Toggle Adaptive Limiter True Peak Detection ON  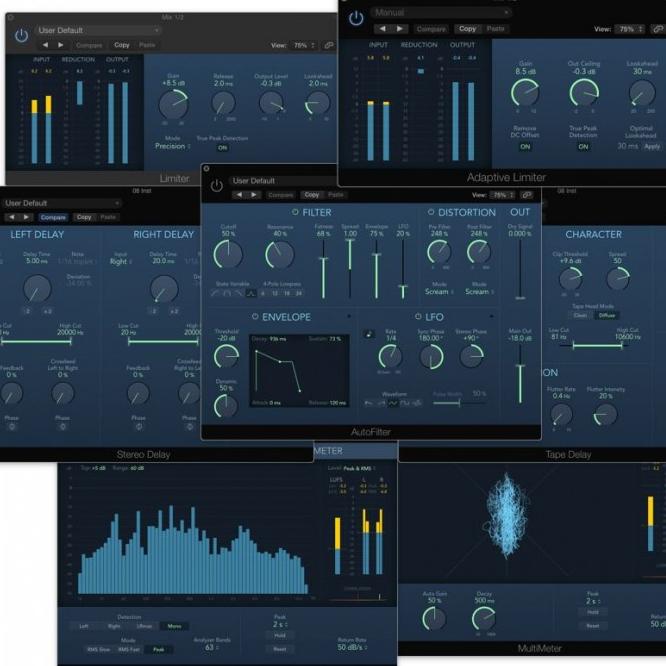(583, 147)
